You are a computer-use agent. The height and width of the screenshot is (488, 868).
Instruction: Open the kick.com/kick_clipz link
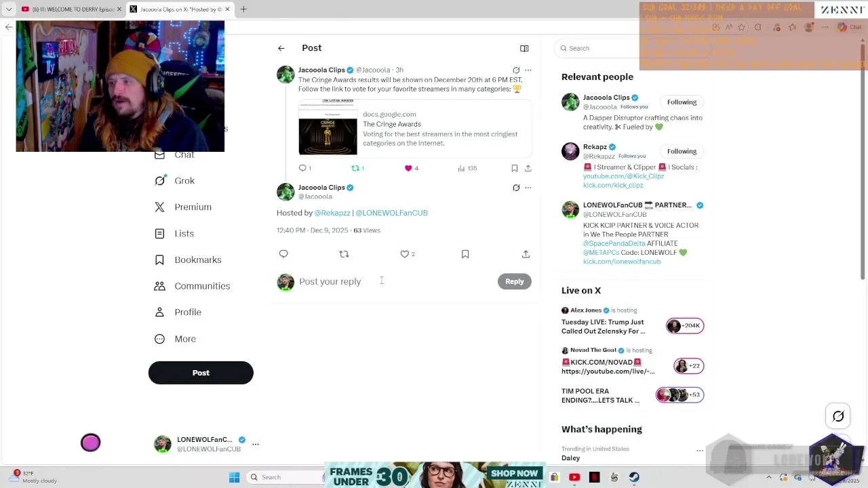[613, 185]
